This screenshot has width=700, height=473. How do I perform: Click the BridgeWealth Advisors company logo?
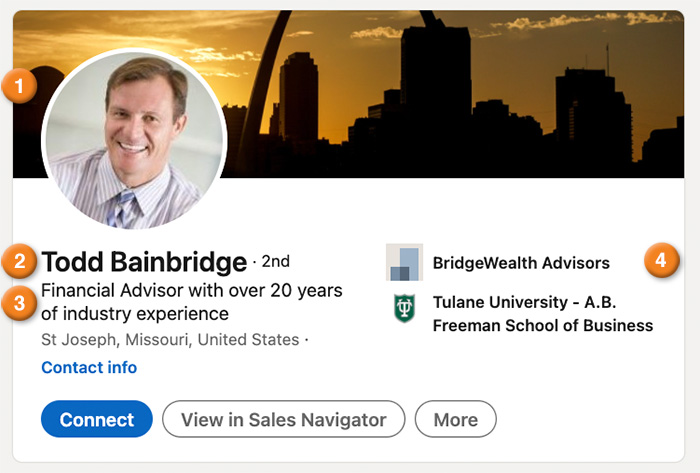pyautogui.click(x=404, y=263)
